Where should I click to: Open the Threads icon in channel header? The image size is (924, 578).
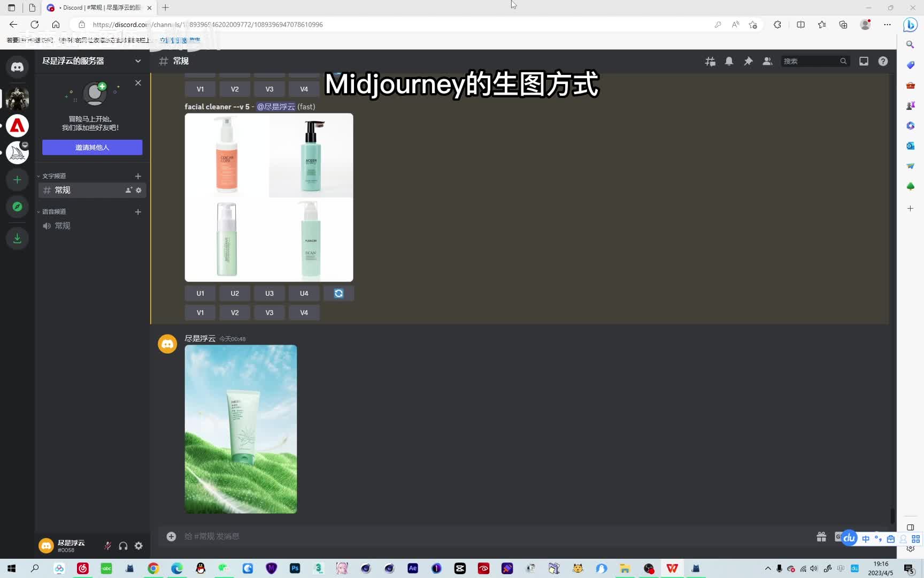tap(710, 62)
